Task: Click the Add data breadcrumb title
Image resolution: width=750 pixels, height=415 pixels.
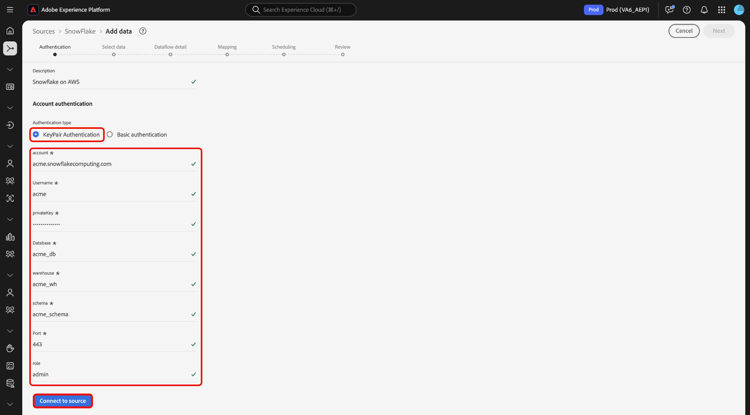Action: point(119,31)
